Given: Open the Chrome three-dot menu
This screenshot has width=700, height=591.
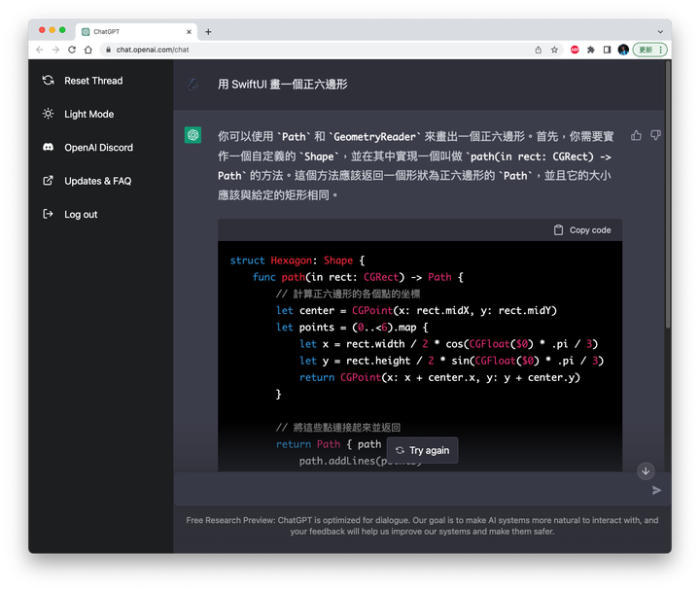Looking at the screenshot, I should 661,50.
